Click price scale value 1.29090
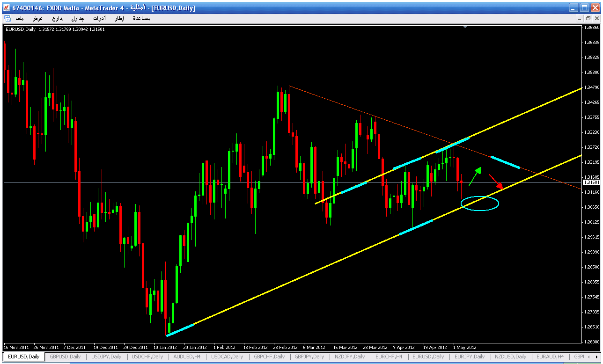Screen dimensions: 603x364 coord(592,252)
